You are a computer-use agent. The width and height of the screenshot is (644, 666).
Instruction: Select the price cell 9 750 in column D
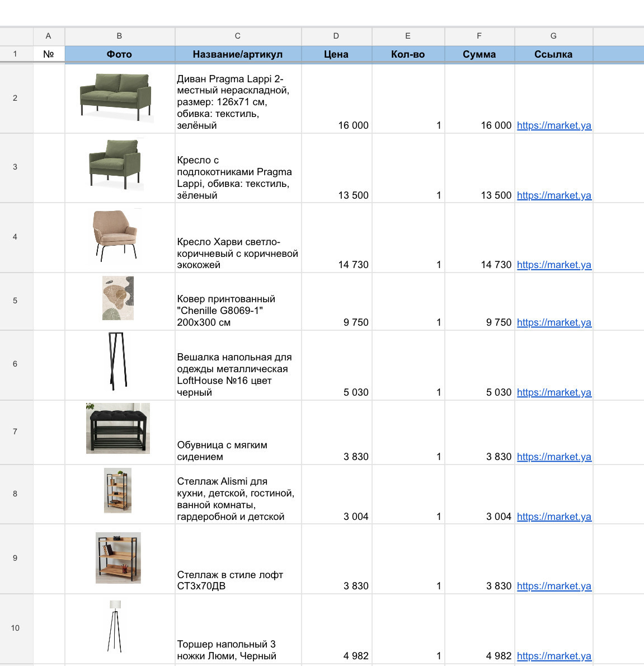(337, 301)
